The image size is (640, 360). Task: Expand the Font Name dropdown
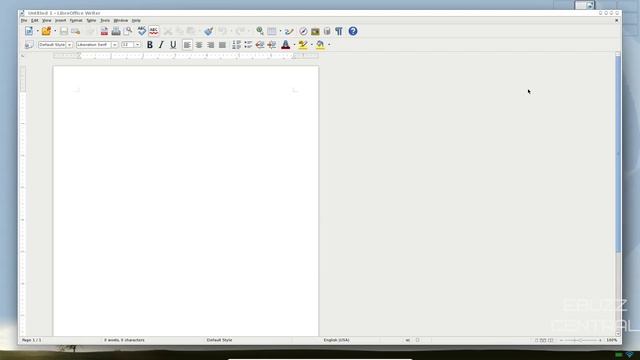point(115,45)
